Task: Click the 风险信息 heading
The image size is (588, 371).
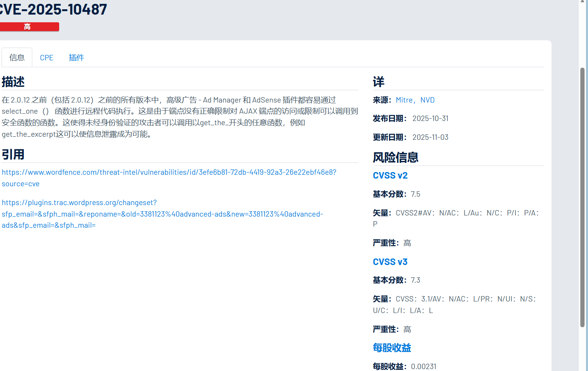Action: 396,157
